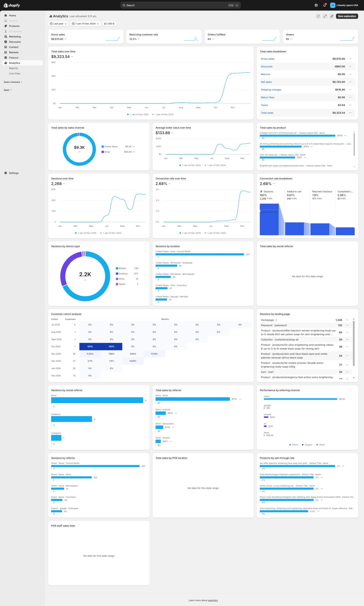Click the Sessions by landing page scrollbar

pos(353,343)
